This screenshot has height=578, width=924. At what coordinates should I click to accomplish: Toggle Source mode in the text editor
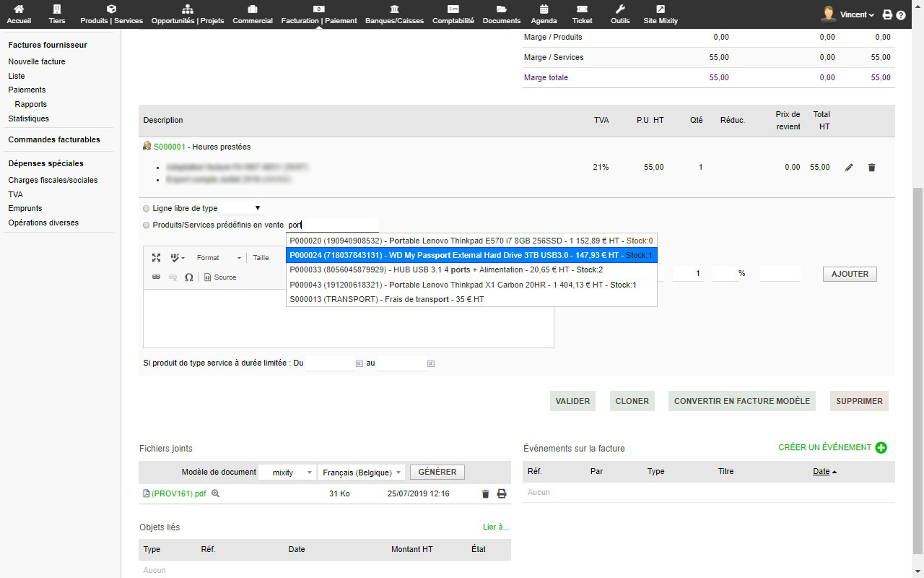220,277
